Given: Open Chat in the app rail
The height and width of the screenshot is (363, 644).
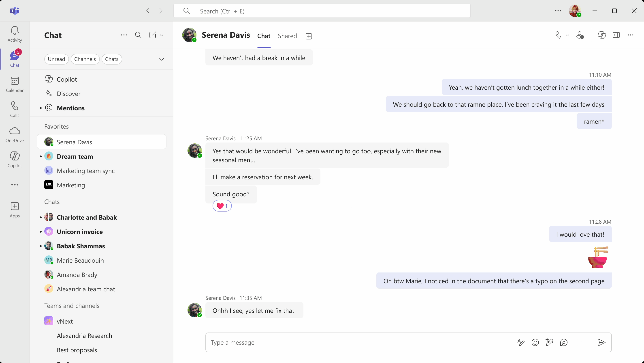Looking at the screenshot, I should [x=15, y=59].
